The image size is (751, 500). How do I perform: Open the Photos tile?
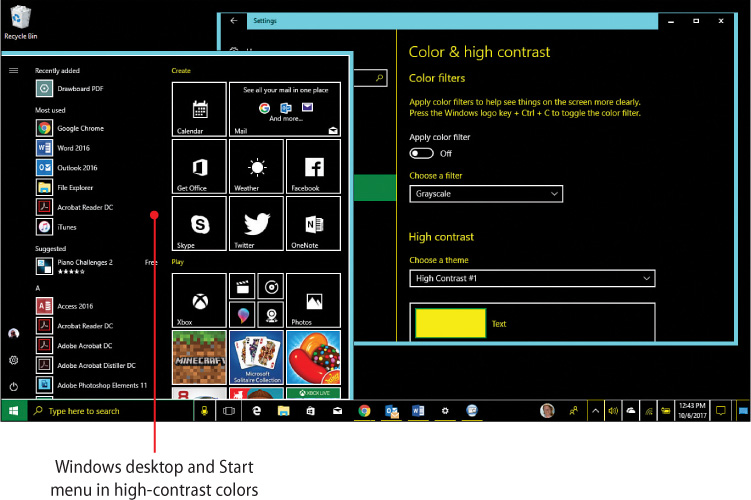(313, 300)
